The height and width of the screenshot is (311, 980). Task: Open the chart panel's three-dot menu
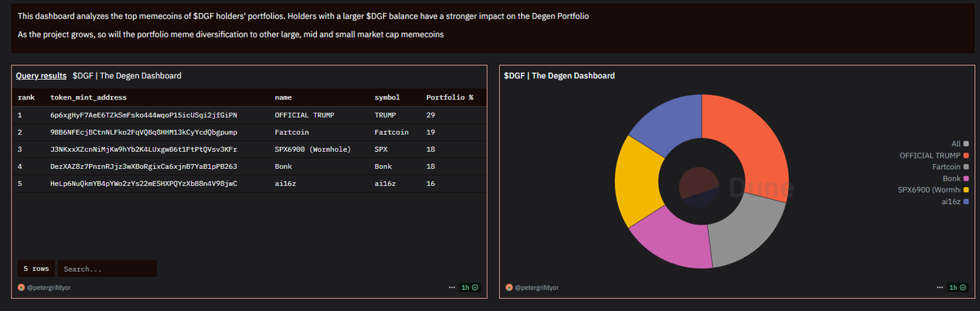coord(941,287)
